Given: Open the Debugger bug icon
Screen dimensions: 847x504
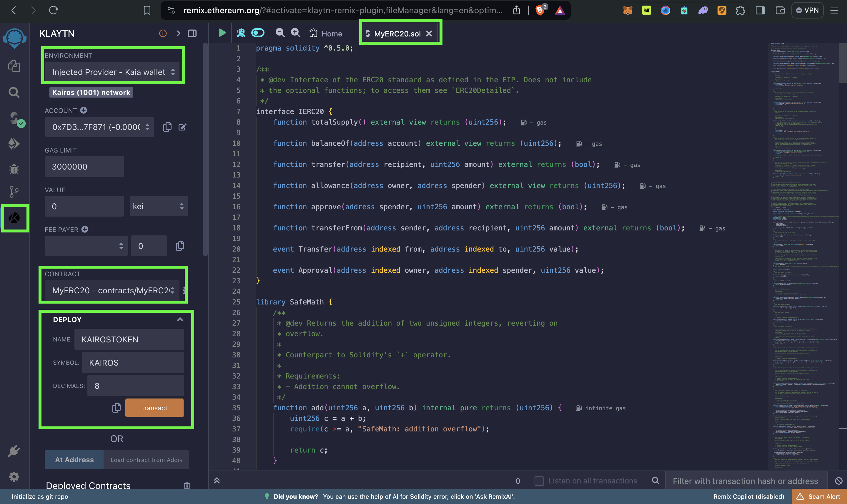Looking at the screenshot, I should [x=14, y=169].
